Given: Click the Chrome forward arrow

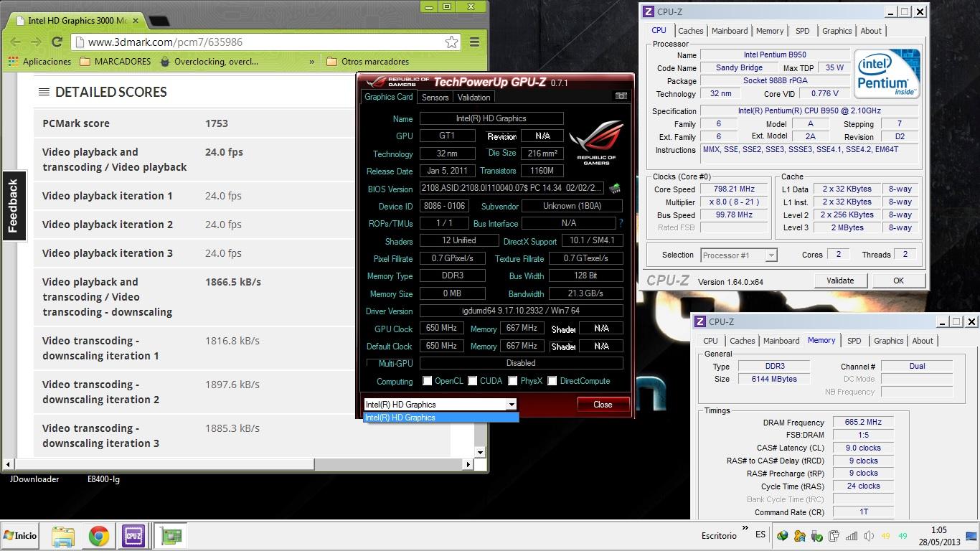Looking at the screenshot, I should (36, 42).
